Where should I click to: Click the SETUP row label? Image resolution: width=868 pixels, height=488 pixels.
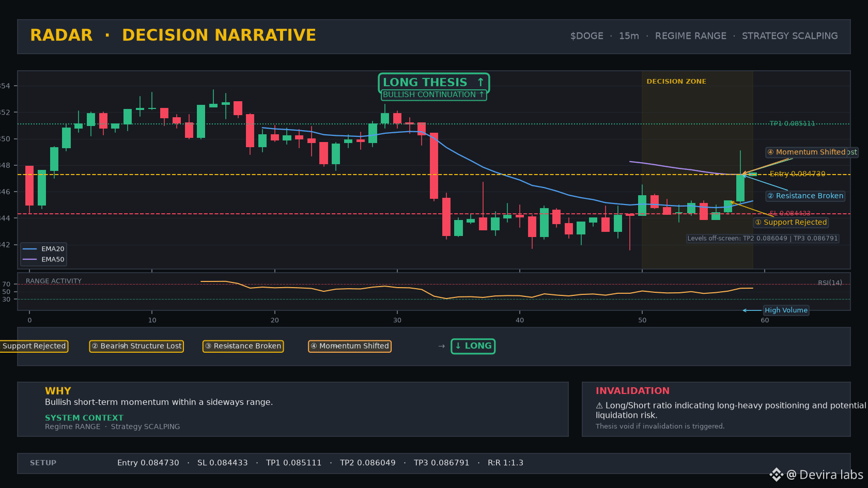click(x=43, y=463)
